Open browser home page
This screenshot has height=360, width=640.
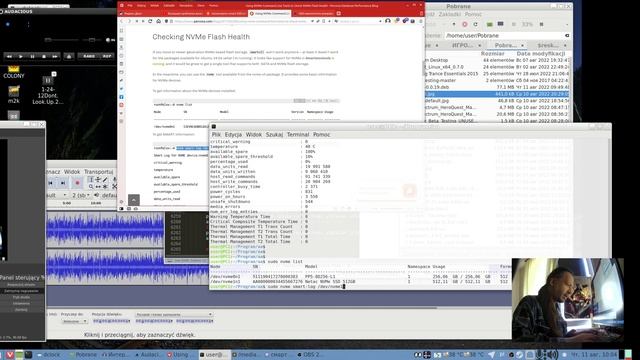(158, 21)
